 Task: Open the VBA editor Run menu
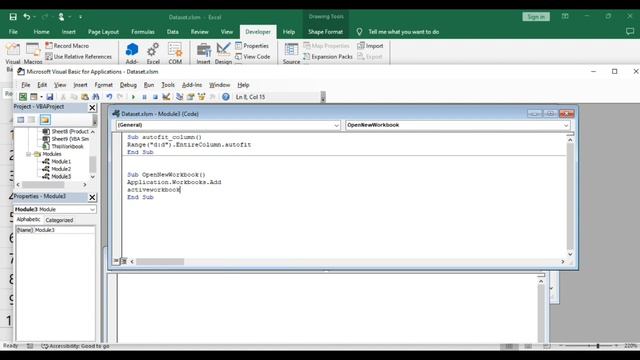pyautogui.click(x=149, y=85)
